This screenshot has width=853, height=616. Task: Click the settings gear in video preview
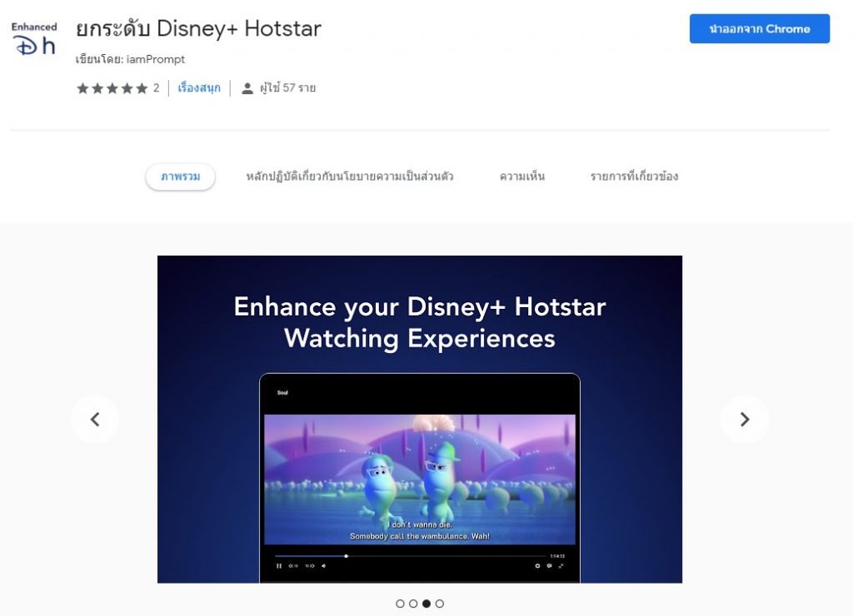coord(537,566)
